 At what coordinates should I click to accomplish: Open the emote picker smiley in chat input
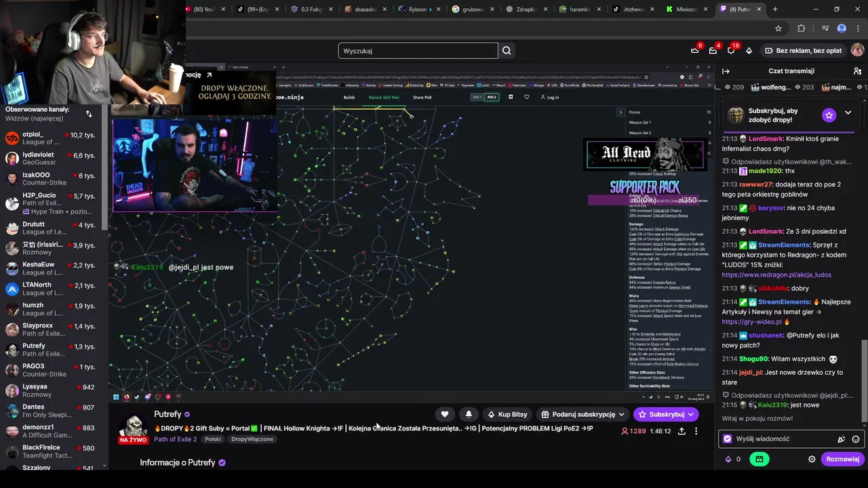pos(856,439)
